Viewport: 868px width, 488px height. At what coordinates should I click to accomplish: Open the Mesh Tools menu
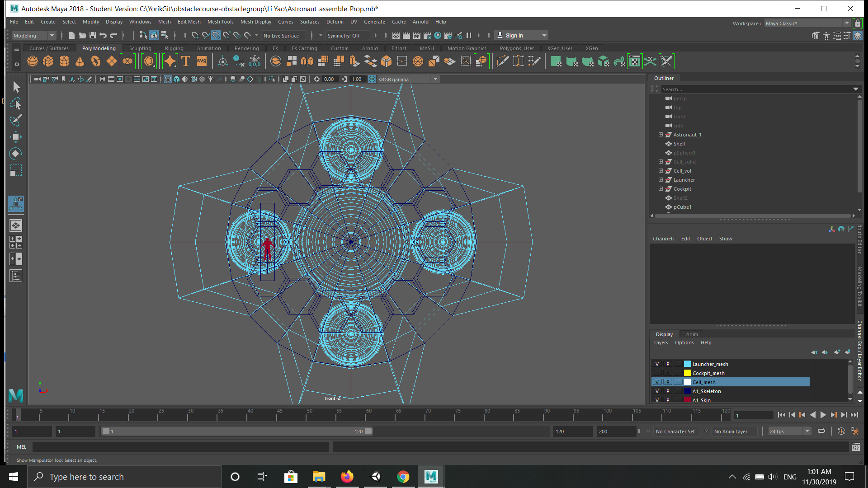click(x=220, y=22)
